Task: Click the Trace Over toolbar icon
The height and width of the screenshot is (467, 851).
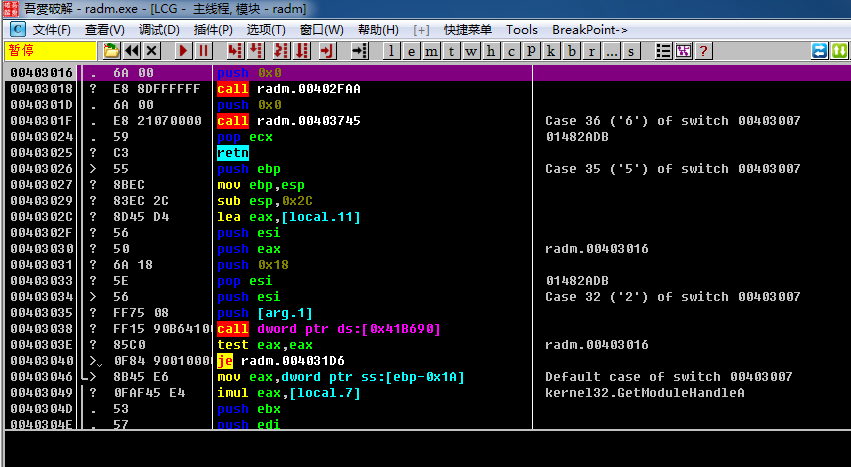Action: pos(302,51)
